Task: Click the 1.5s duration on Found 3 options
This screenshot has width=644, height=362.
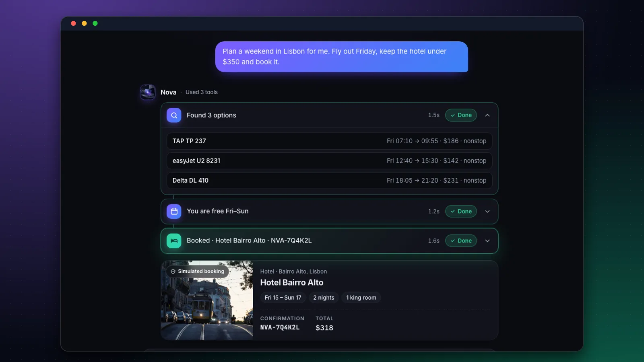Action: pyautogui.click(x=434, y=115)
